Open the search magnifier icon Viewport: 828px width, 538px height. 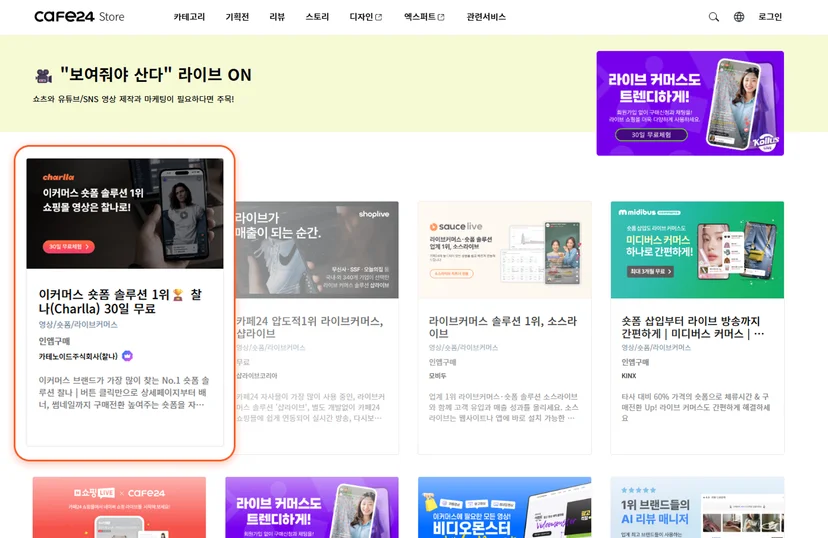[713, 17]
